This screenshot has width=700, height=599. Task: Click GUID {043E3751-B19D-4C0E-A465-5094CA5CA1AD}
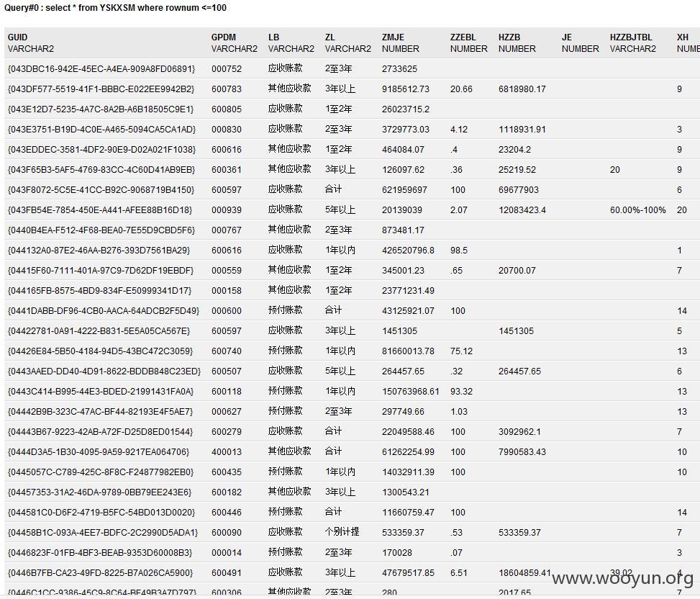click(101, 129)
